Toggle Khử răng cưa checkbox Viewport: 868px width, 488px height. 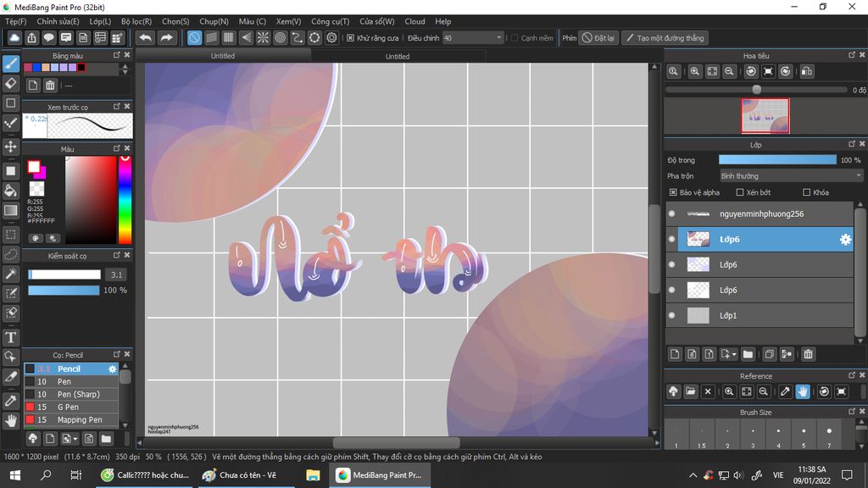tap(350, 37)
